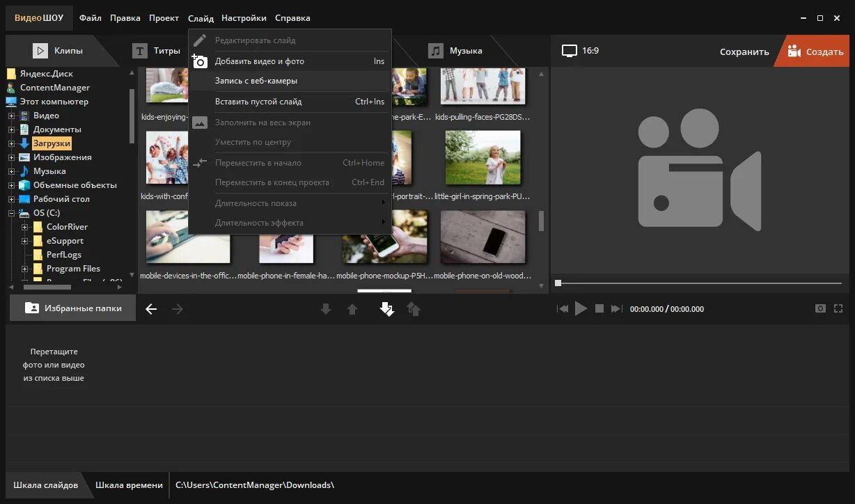The width and height of the screenshot is (855, 504).
Task: Jump to next slide in player
Action: coord(616,309)
